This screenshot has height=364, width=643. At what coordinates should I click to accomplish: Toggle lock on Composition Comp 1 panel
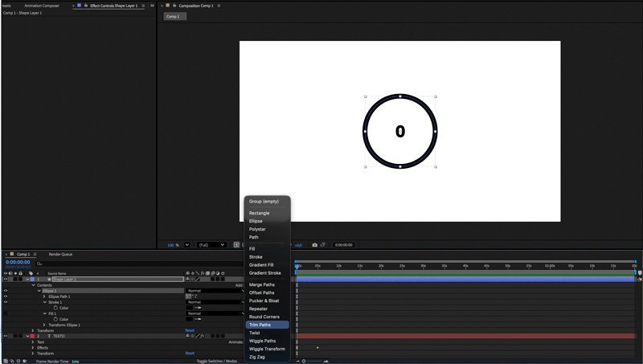(174, 6)
